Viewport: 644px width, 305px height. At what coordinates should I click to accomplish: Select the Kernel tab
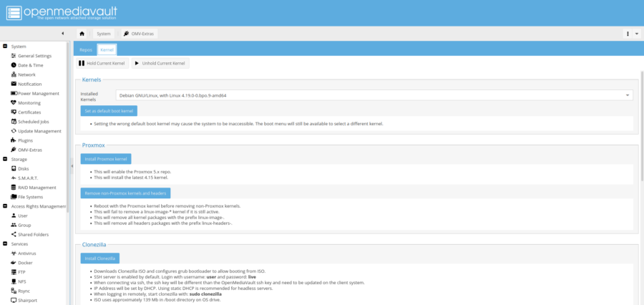pyautogui.click(x=107, y=49)
